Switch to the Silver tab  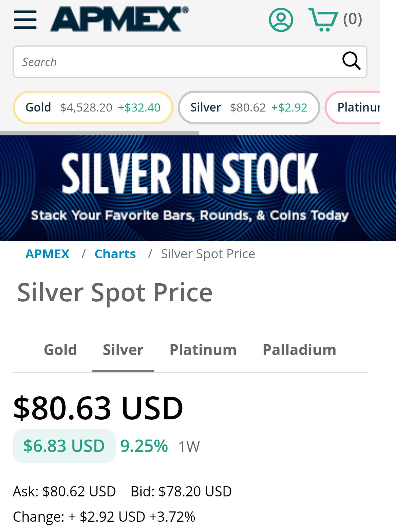coord(123,350)
